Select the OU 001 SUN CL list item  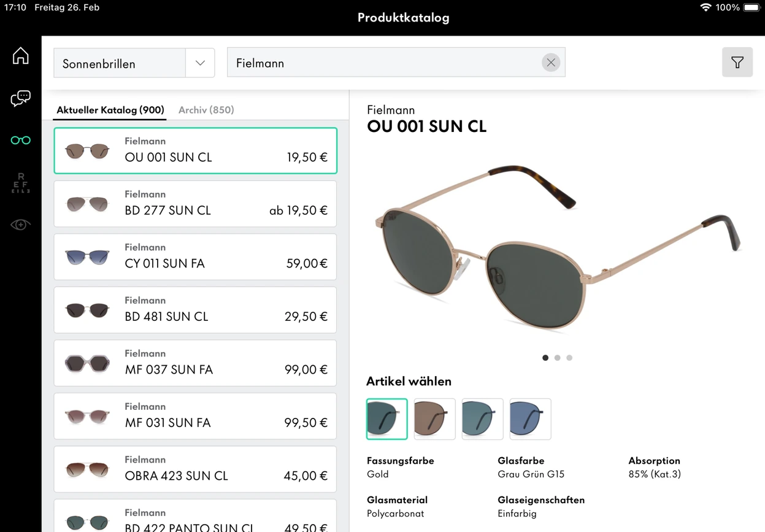195,151
